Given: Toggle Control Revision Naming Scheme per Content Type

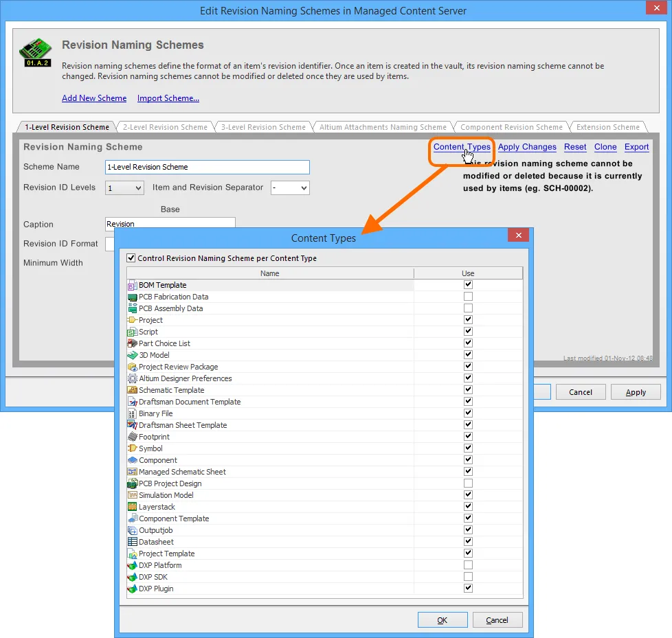Looking at the screenshot, I should pos(131,258).
